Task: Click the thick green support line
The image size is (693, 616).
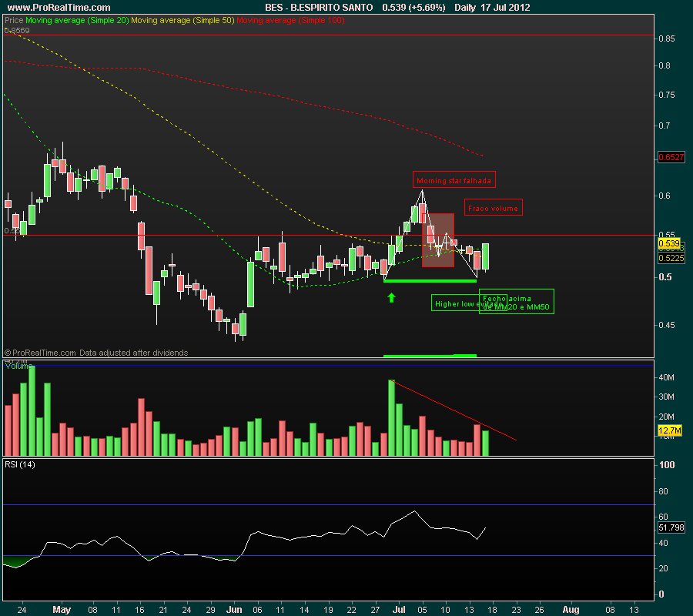Action: (430, 280)
